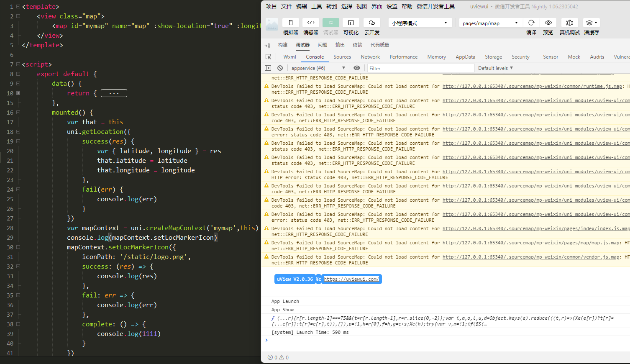
Task: Open the appservice (#6) context dropdown
Action: [318, 68]
